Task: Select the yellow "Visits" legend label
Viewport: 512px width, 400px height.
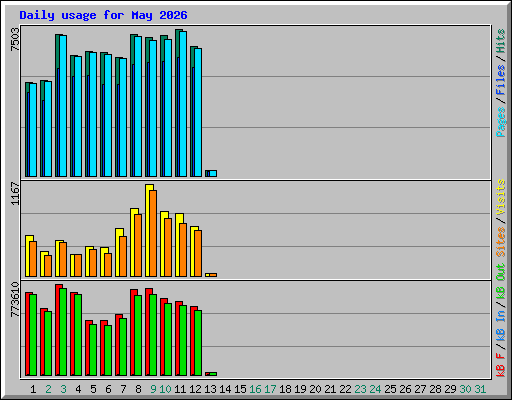Action: [x=500, y=198]
